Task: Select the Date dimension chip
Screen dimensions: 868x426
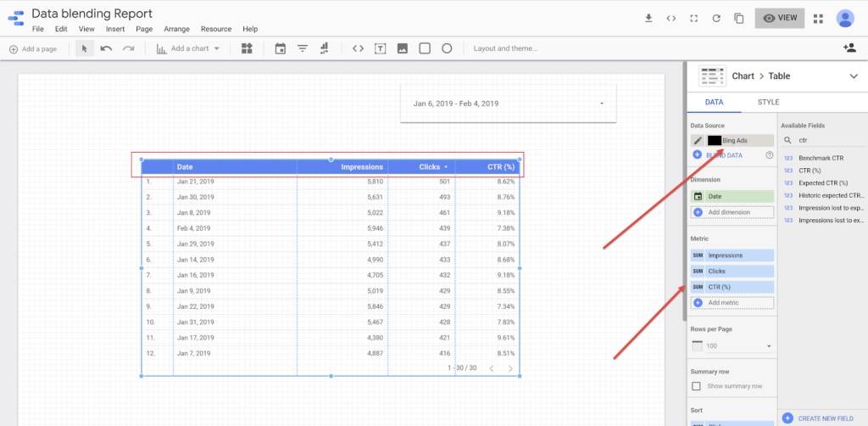Action: tap(732, 197)
